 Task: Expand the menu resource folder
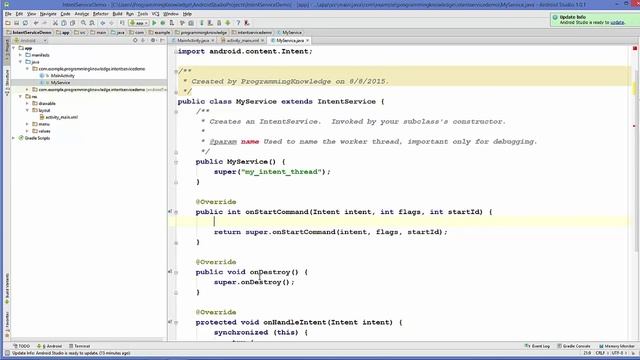(28, 124)
